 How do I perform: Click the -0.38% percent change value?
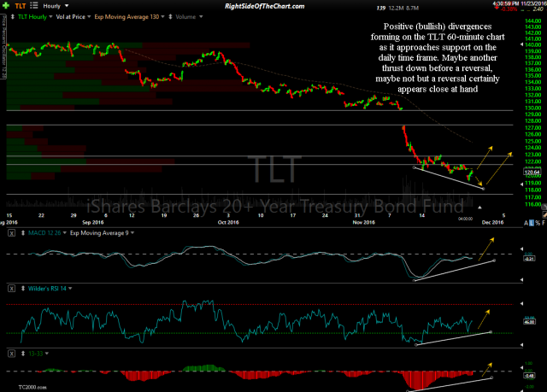click(509, 9)
